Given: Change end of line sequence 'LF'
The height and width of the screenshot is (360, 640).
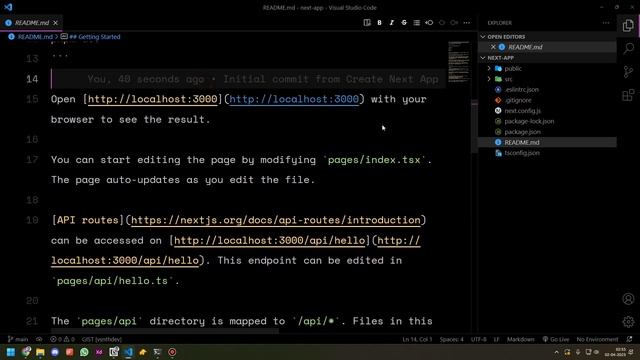Looking at the screenshot, I should click(x=496, y=339).
